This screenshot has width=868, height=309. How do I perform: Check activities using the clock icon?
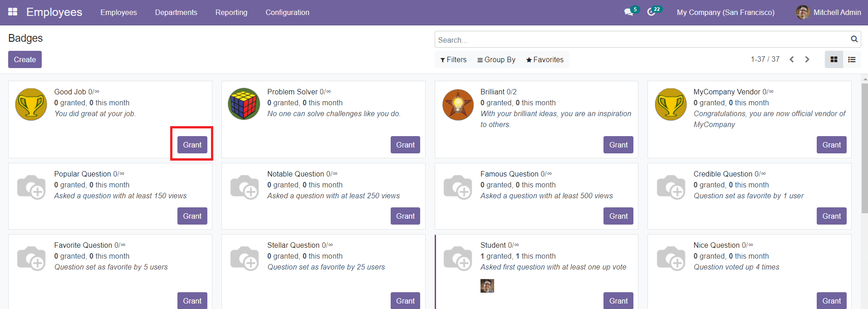click(x=652, y=13)
